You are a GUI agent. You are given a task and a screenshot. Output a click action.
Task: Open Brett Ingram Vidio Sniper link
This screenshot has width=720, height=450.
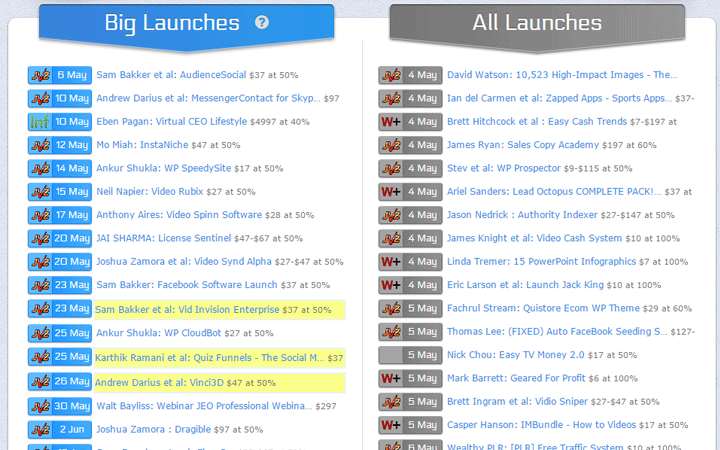(518, 401)
